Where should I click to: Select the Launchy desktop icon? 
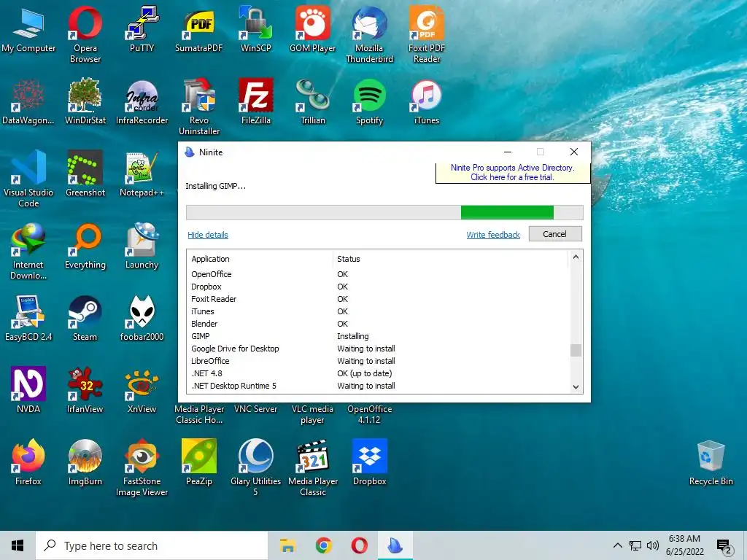142,246
